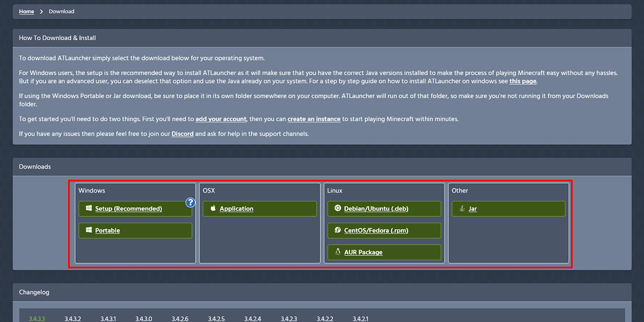The height and width of the screenshot is (322, 644).
Task: Download the CentOS/Fedora (.rpm) package
Action: point(384,230)
